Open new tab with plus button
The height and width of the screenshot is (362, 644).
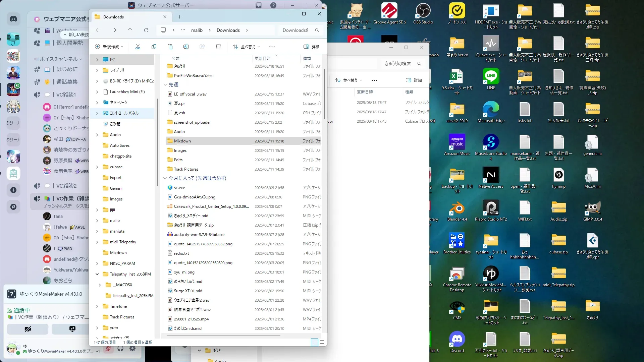(180, 17)
